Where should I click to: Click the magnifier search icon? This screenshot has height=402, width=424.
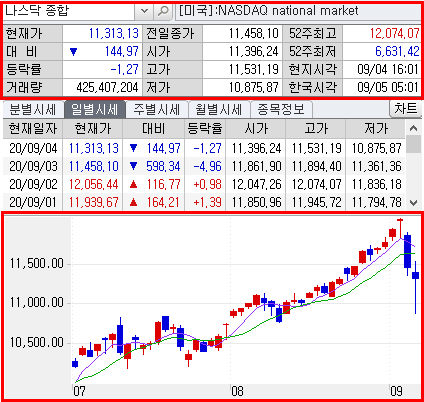point(163,11)
